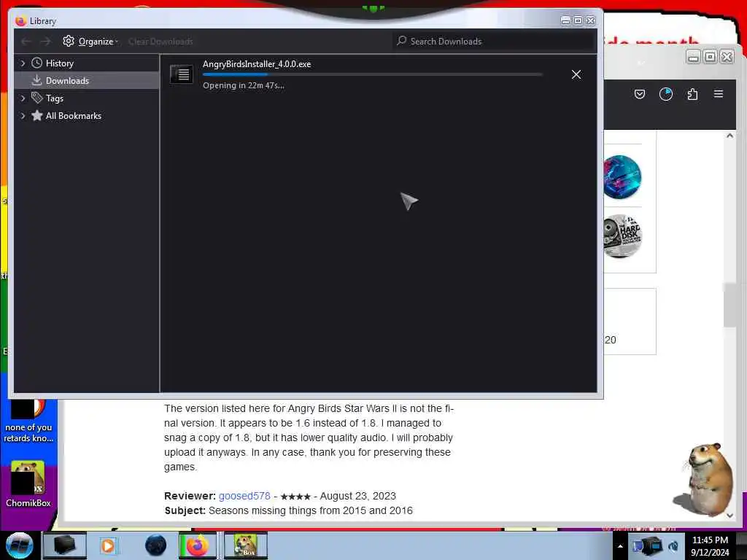Screen dimensions: 747x560
Task: Click the browser vertical scrollbar thumb
Action: [729, 305]
